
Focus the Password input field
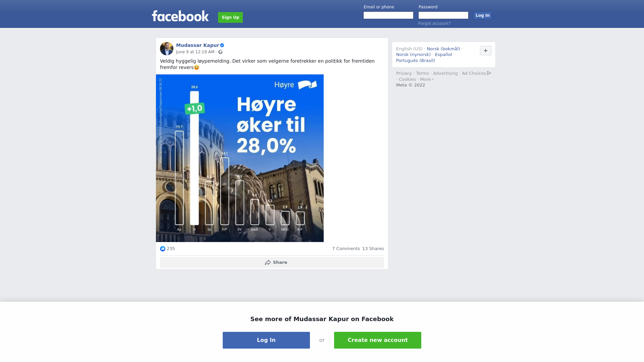pyautogui.click(x=443, y=15)
